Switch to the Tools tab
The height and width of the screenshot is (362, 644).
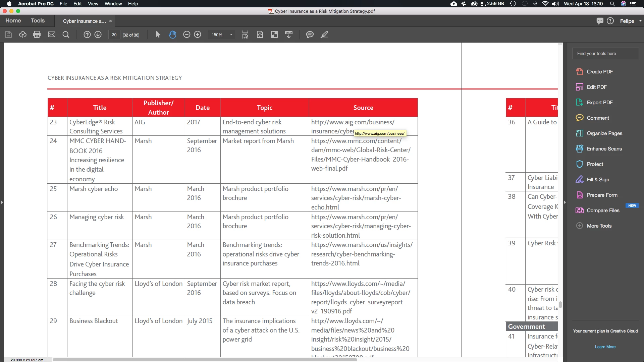tap(38, 21)
